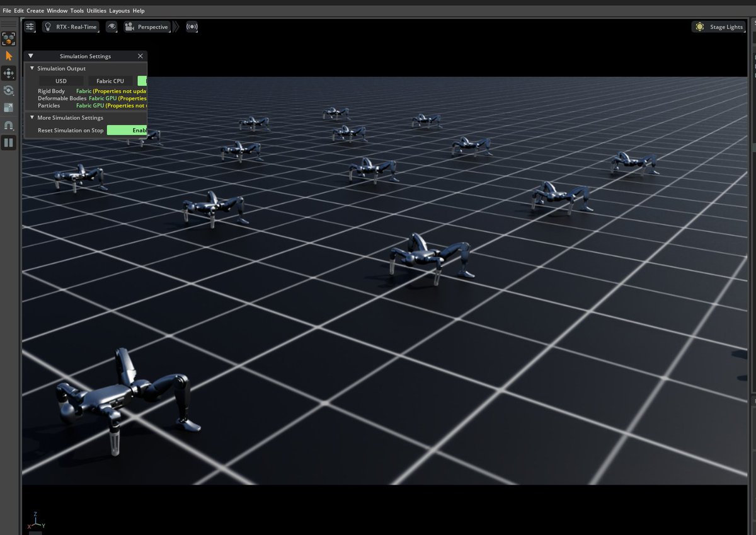Click the Simulation Settings title bar
756x535 pixels.
[85, 56]
